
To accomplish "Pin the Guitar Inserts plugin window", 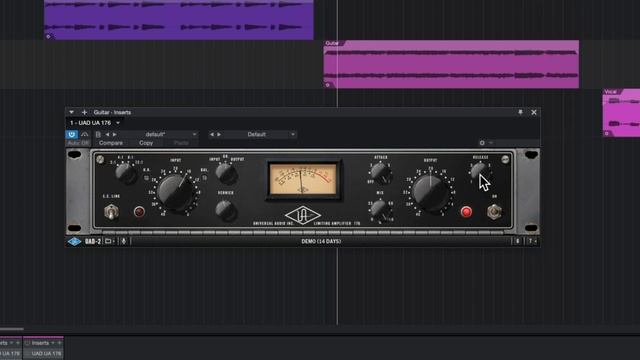I will coord(520,112).
